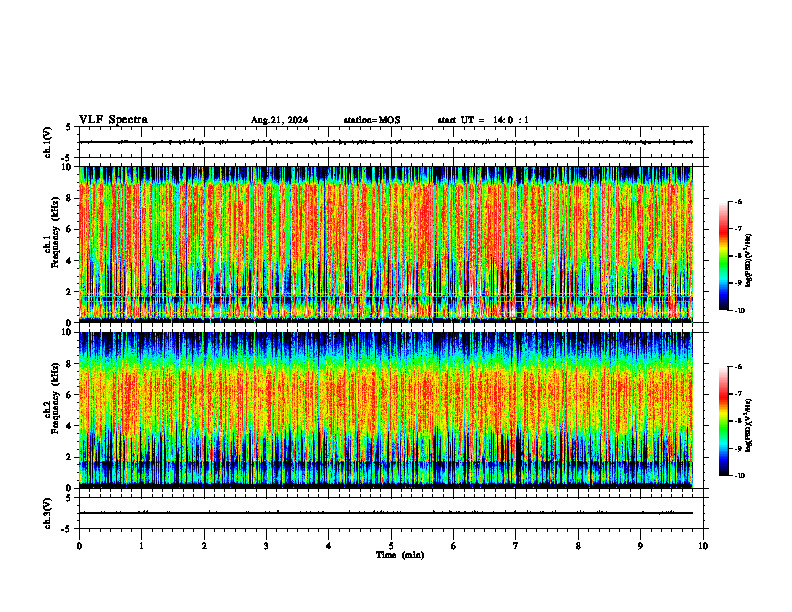Click time axis tick label "8"
The height and width of the screenshot is (612, 792).
tap(578, 546)
